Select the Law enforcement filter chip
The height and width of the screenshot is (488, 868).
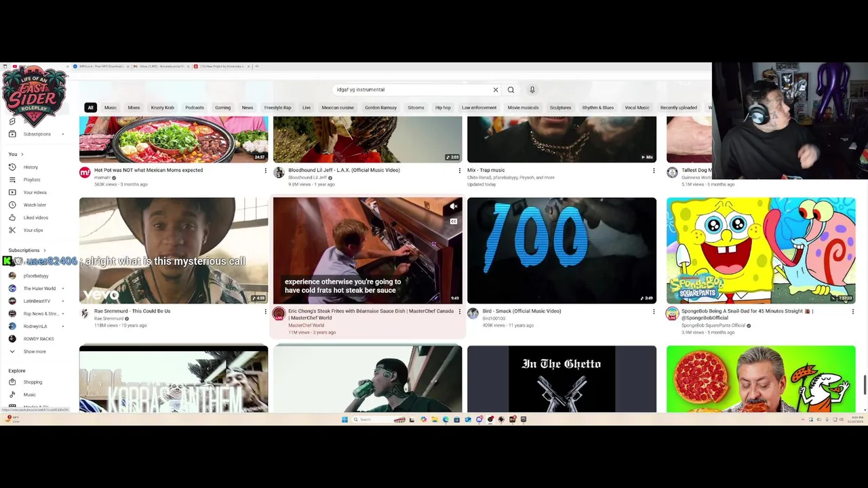click(479, 108)
